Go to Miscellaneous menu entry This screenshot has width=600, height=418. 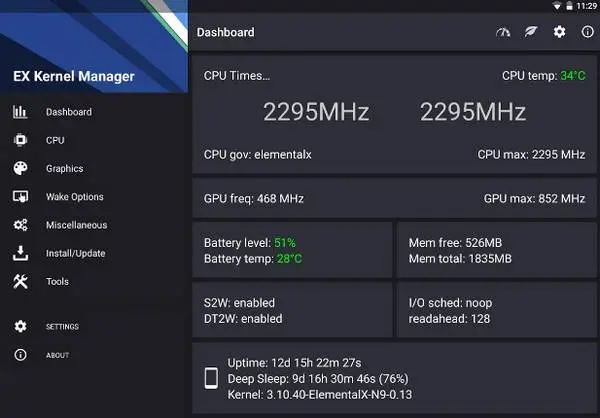[x=94, y=225]
